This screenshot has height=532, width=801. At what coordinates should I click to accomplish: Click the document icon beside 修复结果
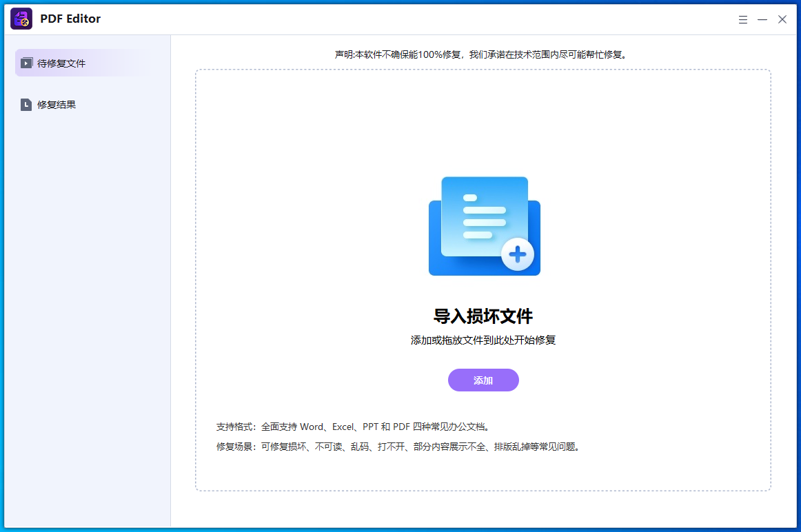(26, 105)
